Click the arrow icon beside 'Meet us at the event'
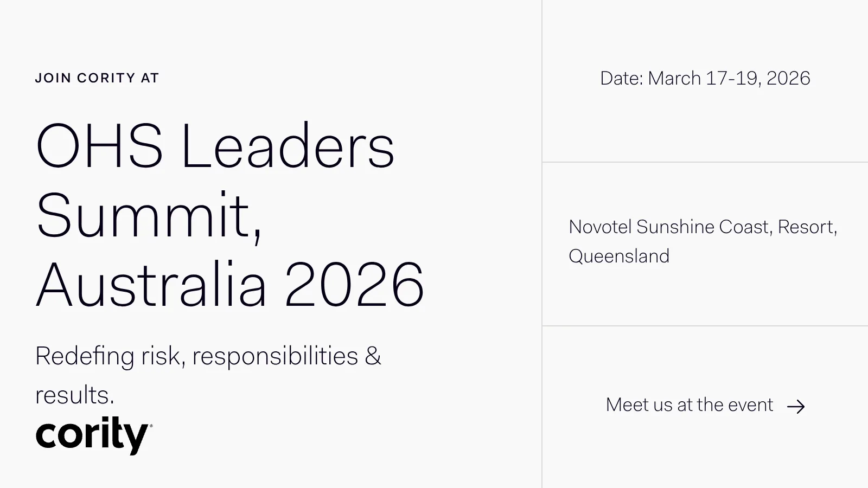The image size is (868, 488). click(796, 407)
